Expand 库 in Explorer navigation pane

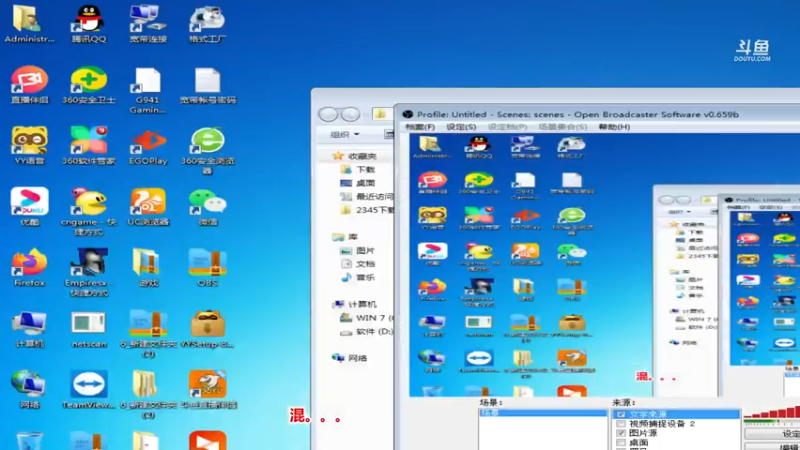[x=345, y=237]
